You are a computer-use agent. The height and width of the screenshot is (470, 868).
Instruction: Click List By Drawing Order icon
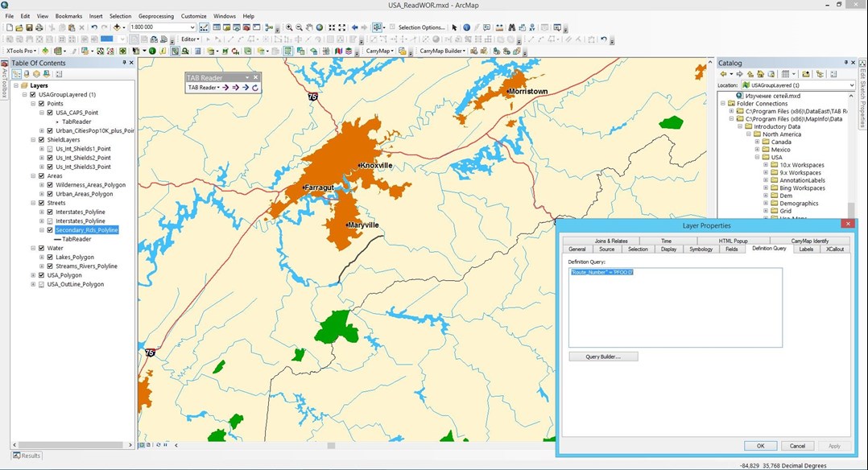(x=17, y=74)
